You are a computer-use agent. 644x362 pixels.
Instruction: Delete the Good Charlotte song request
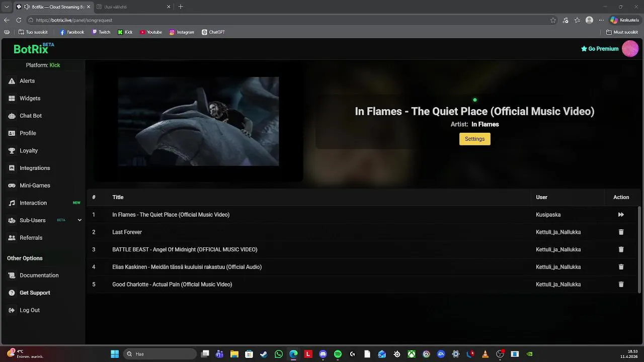pyautogui.click(x=621, y=285)
